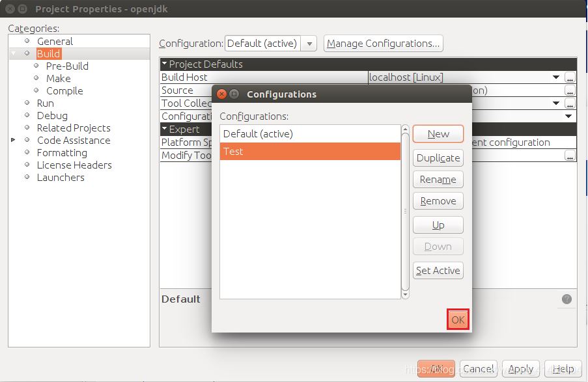
Task: Remove the selected configuration
Action: [x=438, y=201]
